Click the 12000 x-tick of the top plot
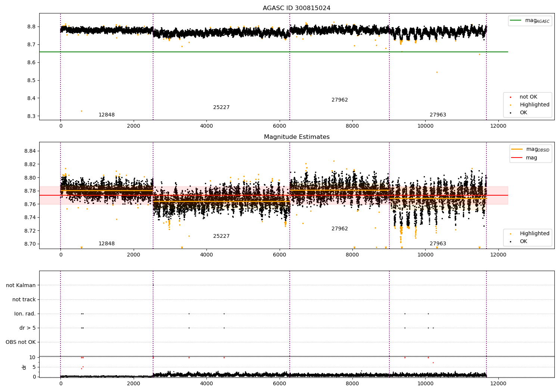560x392 pixels. [498, 126]
